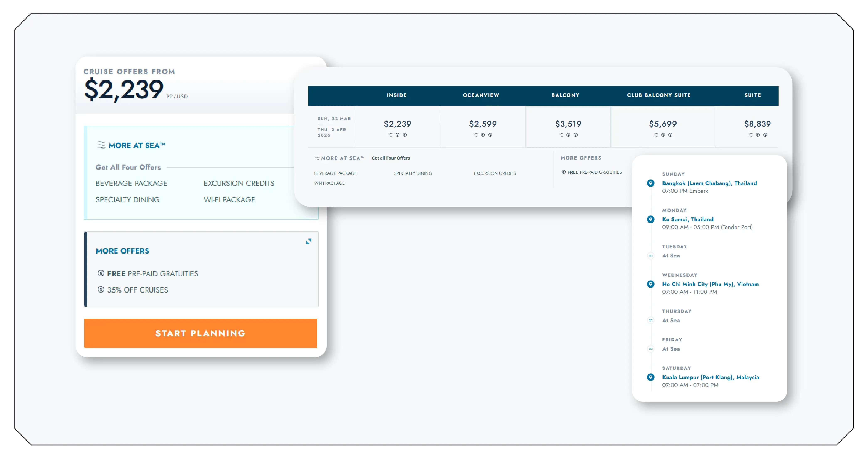Open the Bangkok (Laem Chabang), Thailand link
Screen dimensions: 868x458
[x=709, y=183]
